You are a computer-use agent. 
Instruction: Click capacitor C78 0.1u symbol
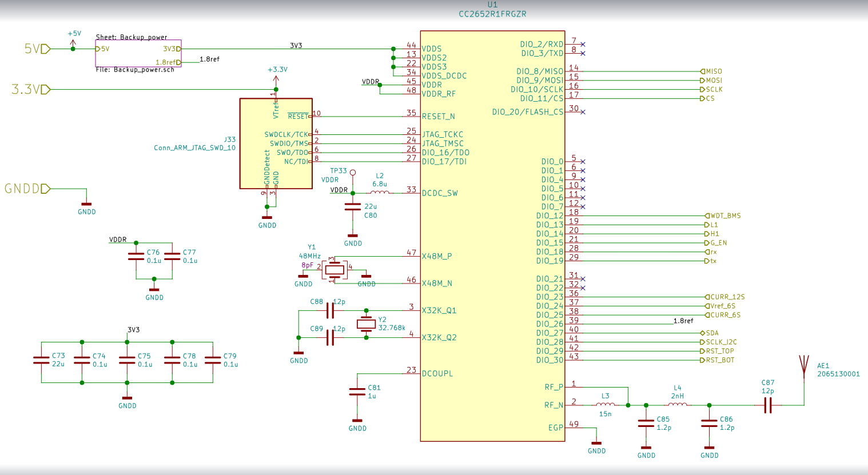coord(172,360)
